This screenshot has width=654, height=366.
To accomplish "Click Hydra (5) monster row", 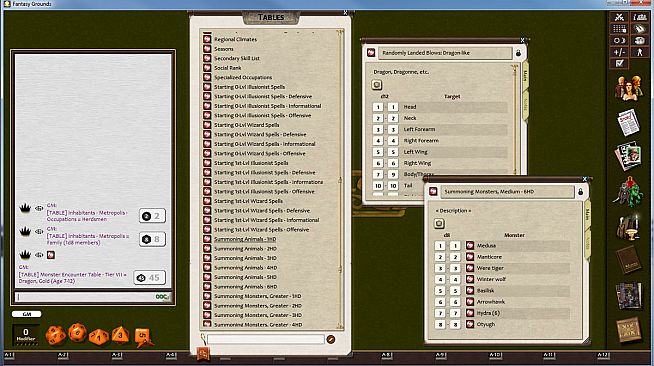I will (x=523, y=313).
